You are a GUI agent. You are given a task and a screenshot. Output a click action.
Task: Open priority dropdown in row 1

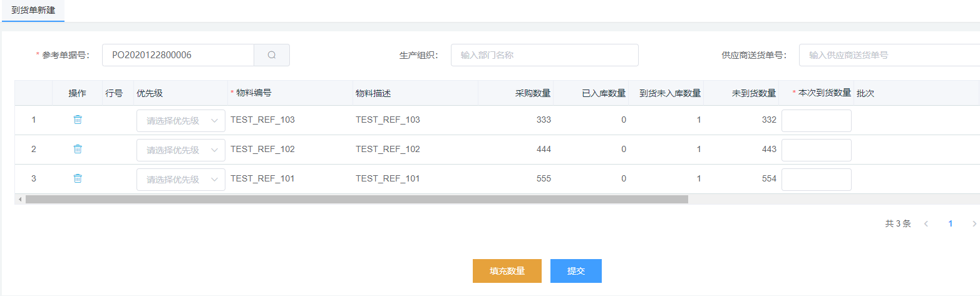pyautogui.click(x=180, y=121)
